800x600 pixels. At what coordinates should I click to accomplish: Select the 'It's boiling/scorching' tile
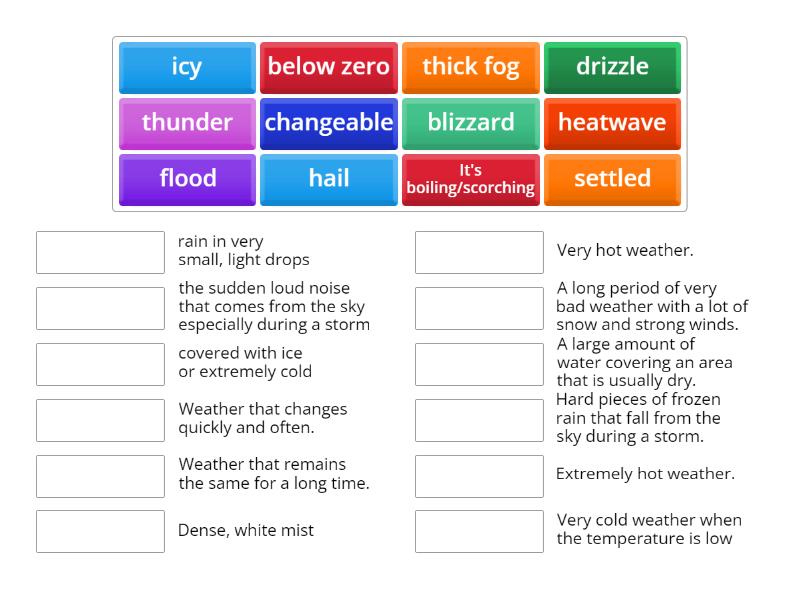click(x=470, y=179)
